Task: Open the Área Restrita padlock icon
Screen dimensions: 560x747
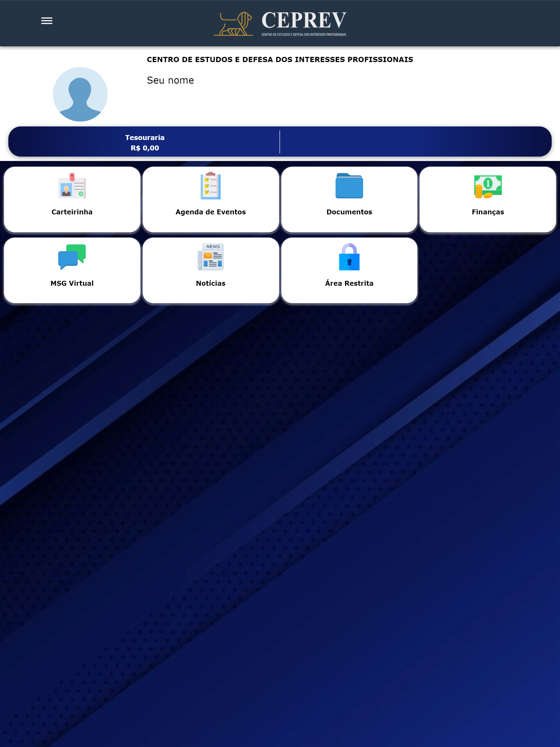Action: pos(349,257)
